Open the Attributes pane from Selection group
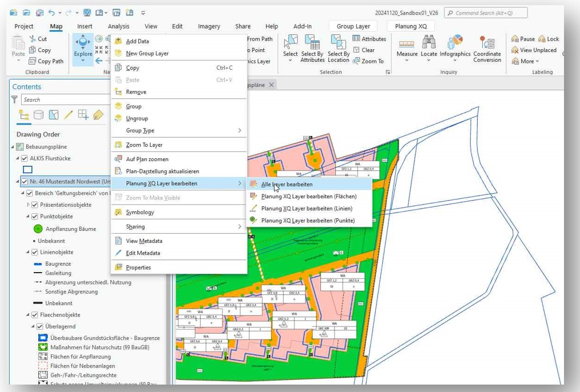 [x=369, y=39]
